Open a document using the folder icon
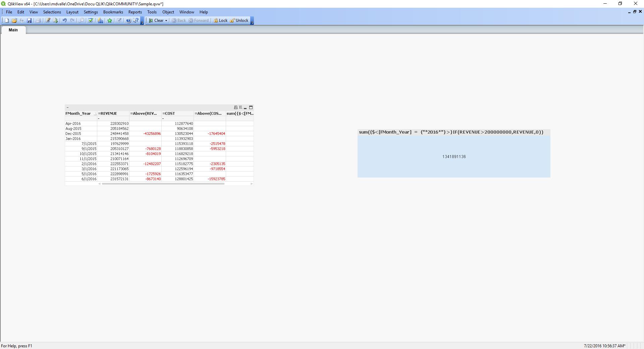This screenshot has width=644, height=349. click(x=14, y=20)
